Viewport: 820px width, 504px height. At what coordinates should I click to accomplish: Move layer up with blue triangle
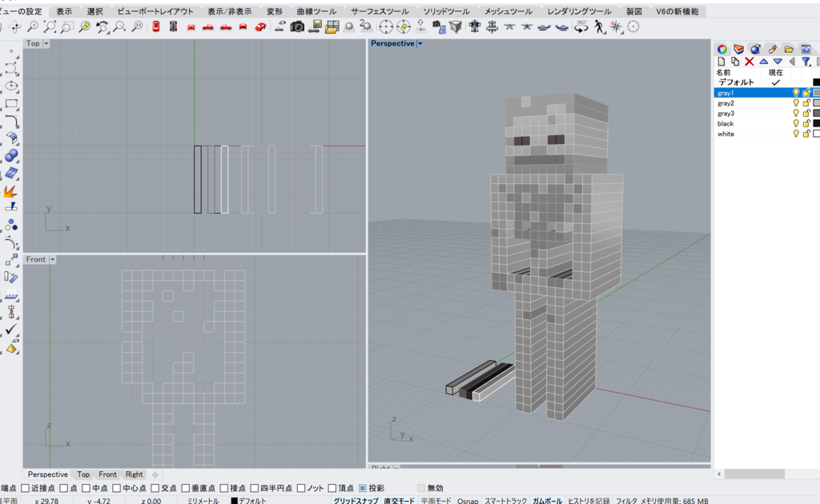tap(763, 62)
